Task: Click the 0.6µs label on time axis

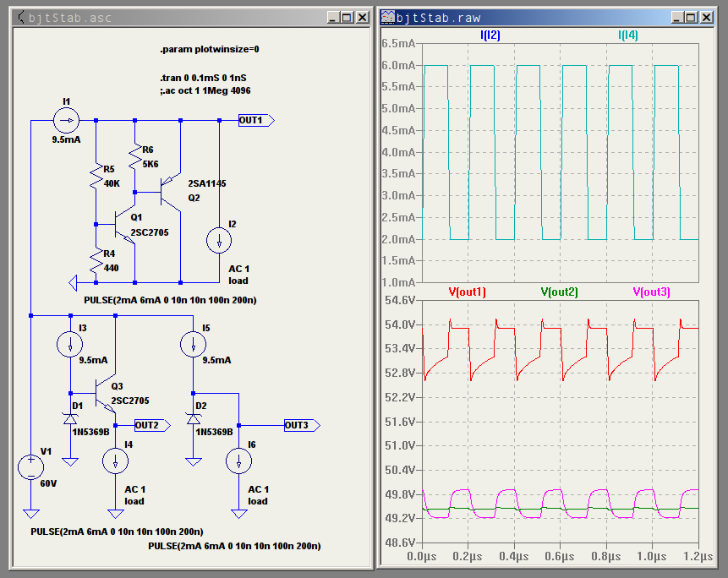Action: point(560,556)
